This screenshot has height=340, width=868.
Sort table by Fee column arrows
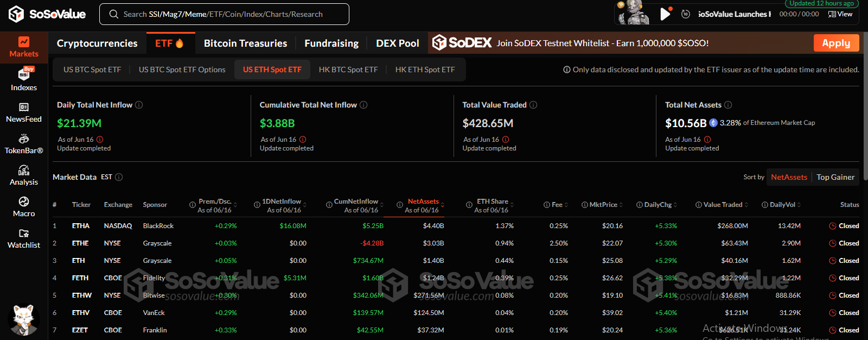566,205
